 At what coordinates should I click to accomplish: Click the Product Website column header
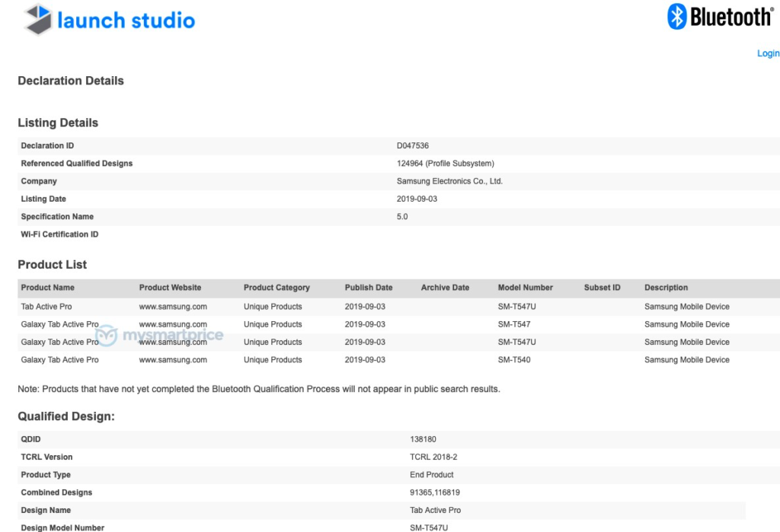[170, 288]
